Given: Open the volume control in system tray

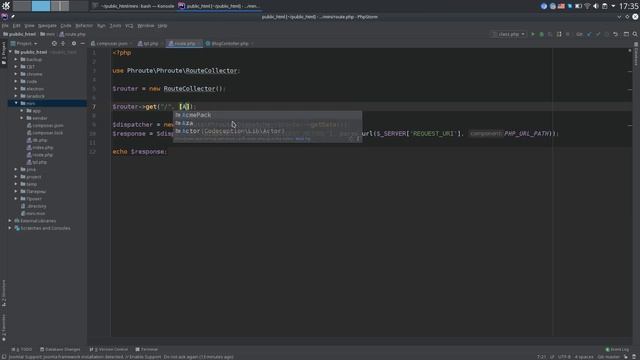Looking at the screenshot, I should [x=596, y=6].
